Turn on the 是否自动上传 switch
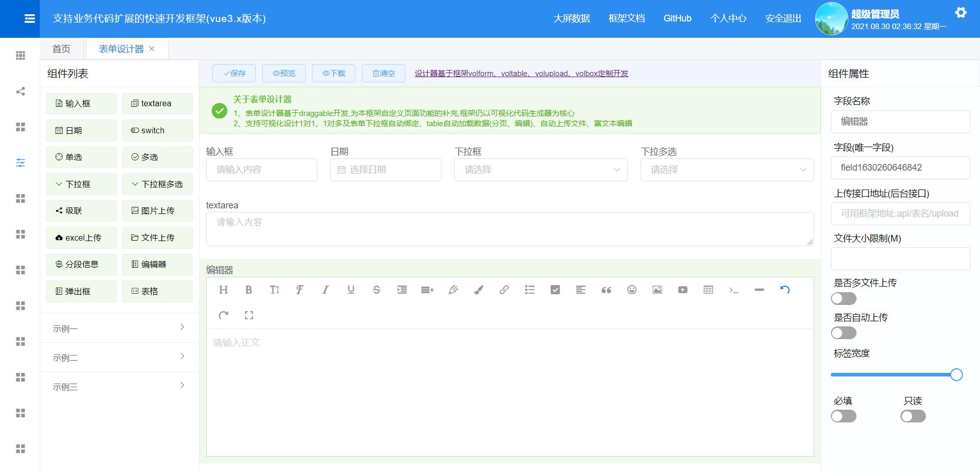 [x=843, y=333]
